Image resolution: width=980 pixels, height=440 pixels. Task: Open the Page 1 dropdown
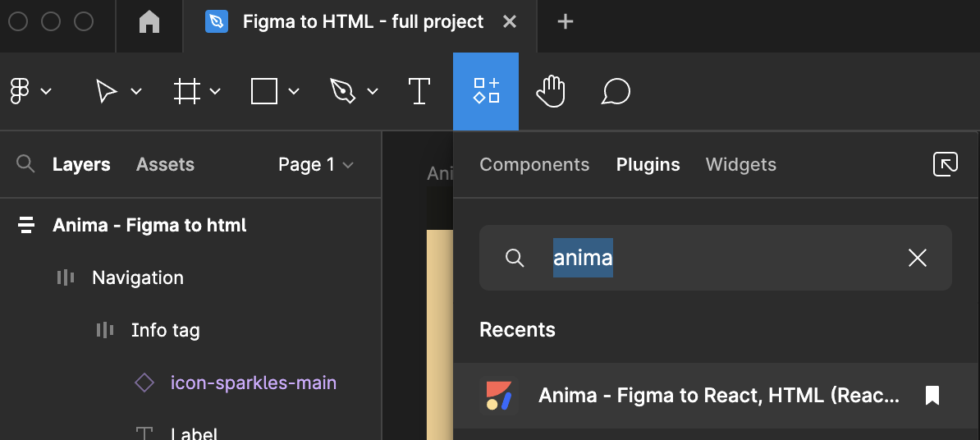coord(316,164)
